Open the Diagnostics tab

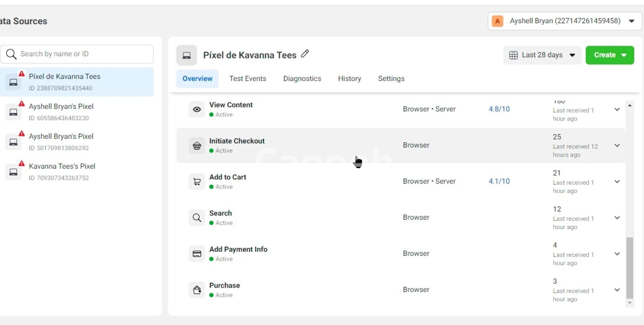(x=302, y=79)
